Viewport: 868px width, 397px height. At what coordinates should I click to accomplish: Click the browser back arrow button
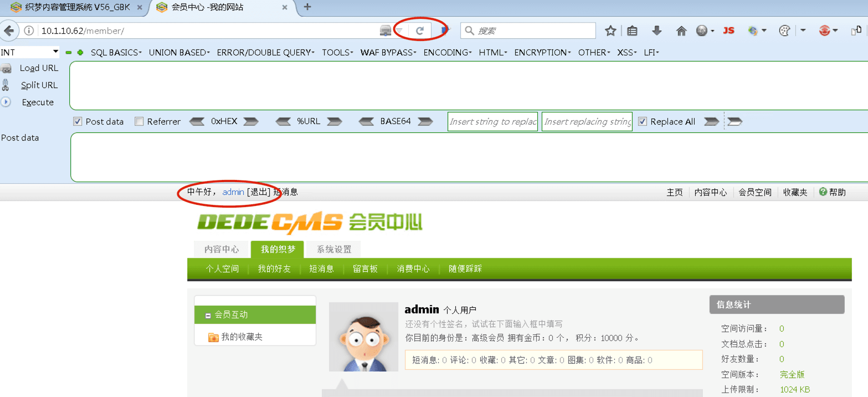pos(9,30)
